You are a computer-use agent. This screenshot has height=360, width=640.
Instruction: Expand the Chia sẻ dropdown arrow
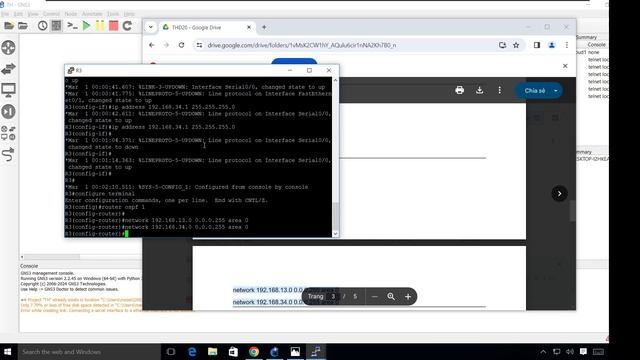coord(556,91)
